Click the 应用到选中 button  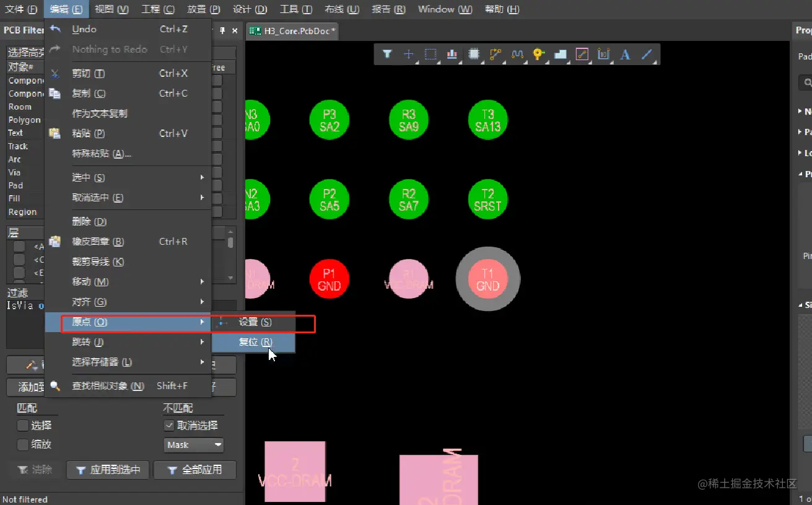tap(108, 470)
